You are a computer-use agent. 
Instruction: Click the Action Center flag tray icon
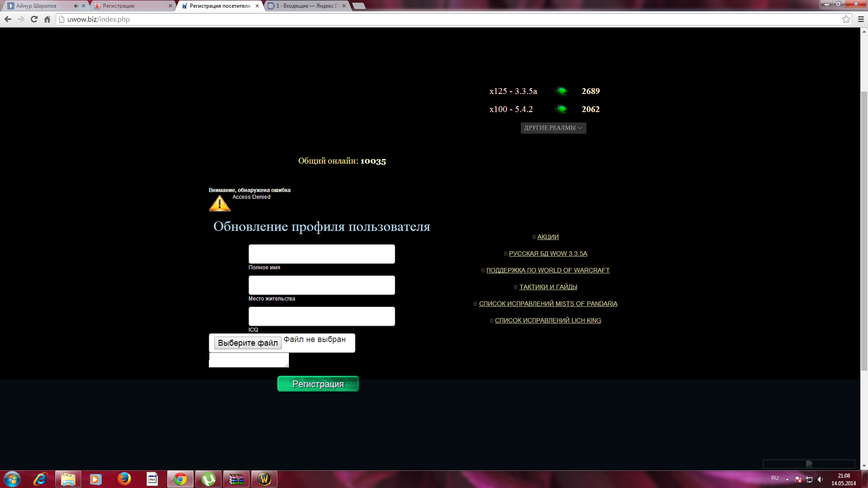pyautogui.click(x=798, y=479)
